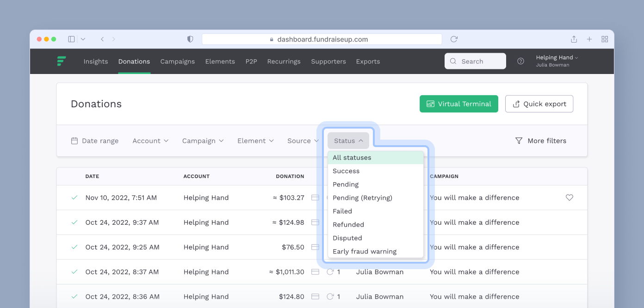The image size is (644, 308).
Task: Toggle the Safari sidebar icon
Action: click(71, 39)
